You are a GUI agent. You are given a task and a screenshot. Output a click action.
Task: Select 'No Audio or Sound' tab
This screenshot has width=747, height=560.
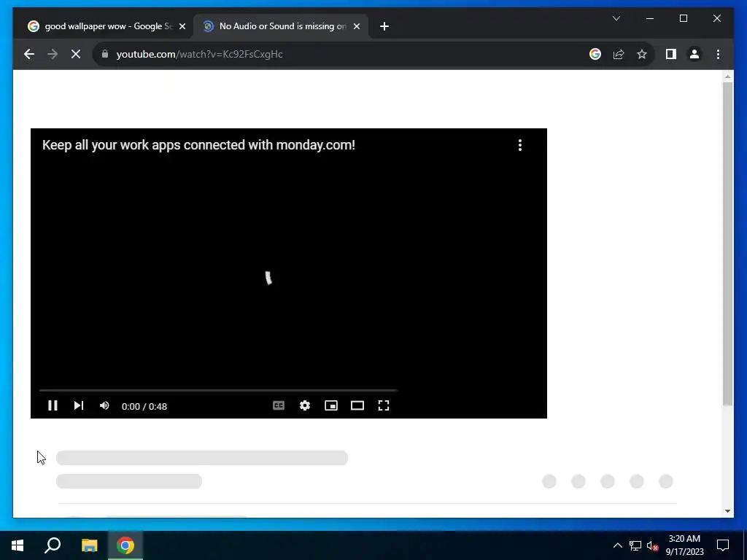click(281, 26)
